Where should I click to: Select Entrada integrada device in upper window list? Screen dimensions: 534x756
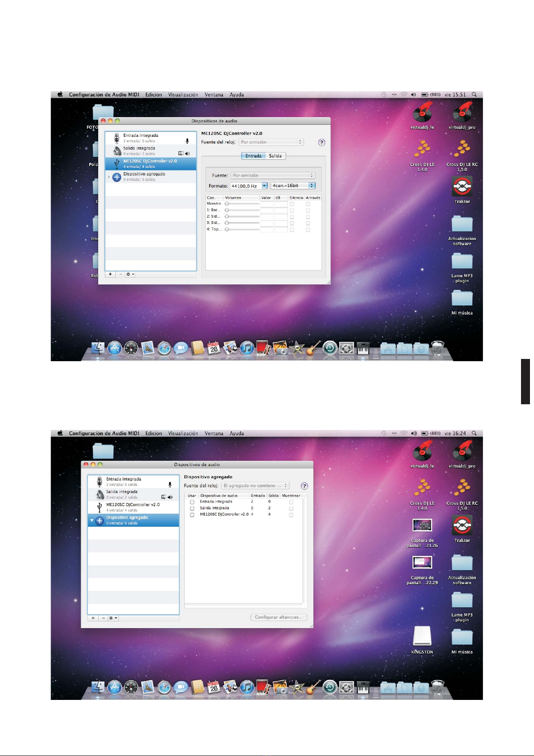[x=151, y=138]
